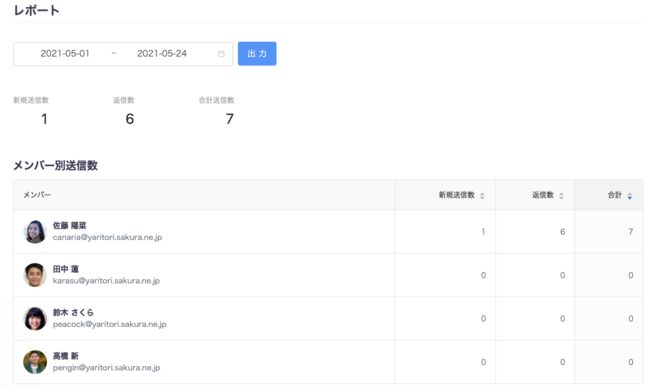Sort by 返信数 column arrows

coord(561,196)
